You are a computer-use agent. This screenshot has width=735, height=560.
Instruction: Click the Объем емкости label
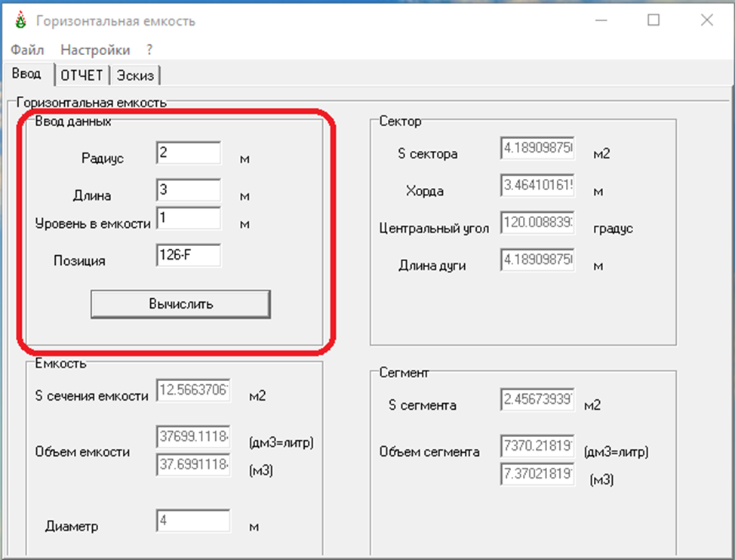click(x=82, y=452)
